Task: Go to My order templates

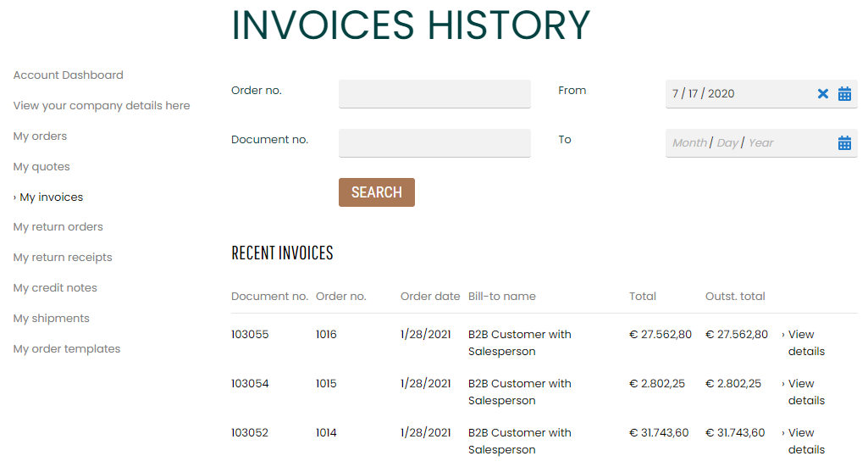Action: 66,348
